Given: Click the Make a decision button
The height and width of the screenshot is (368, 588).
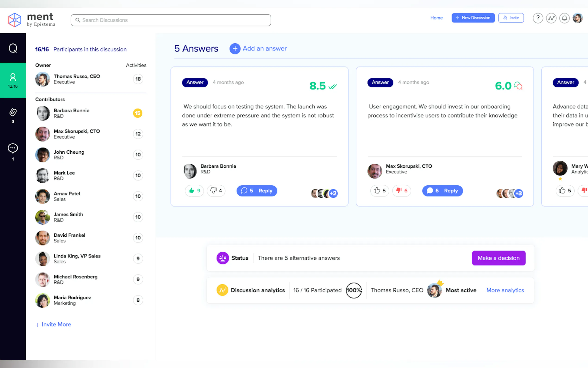Looking at the screenshot, I should pyautogui.click(x=498, y=258).
